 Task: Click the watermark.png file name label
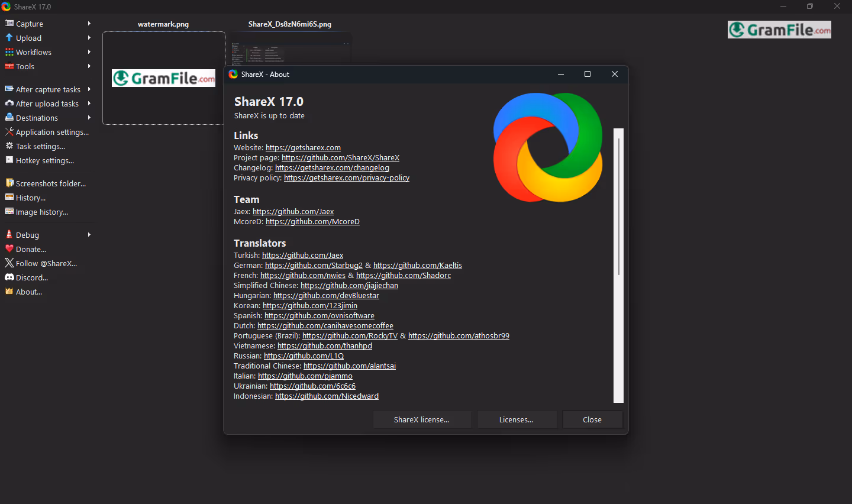coord(163,24)
